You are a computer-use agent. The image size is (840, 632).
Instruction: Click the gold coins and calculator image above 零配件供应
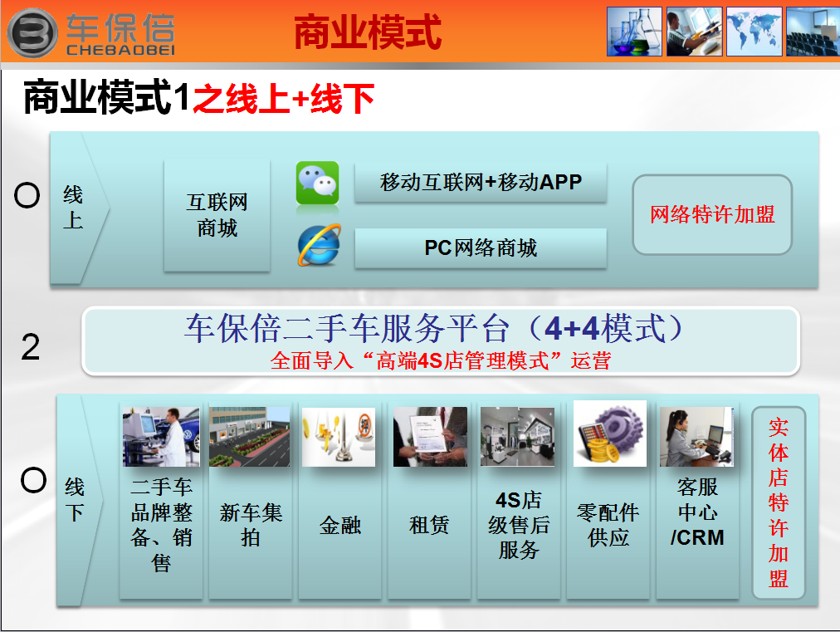[x=608, y=434]
